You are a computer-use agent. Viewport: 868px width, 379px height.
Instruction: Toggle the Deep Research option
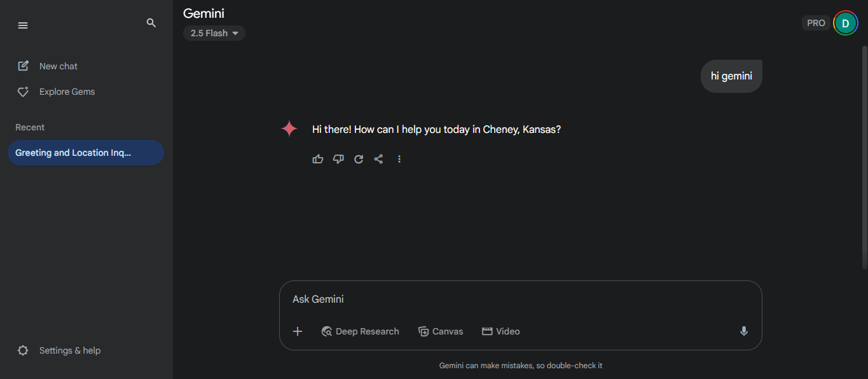(361, 331)
